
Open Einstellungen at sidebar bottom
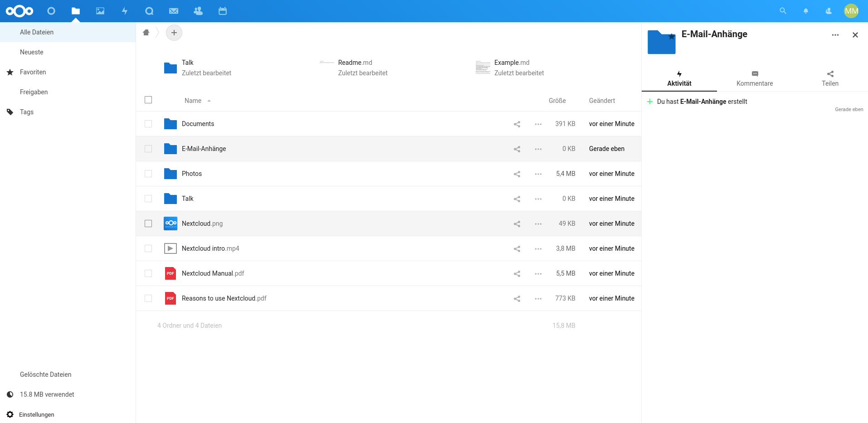68,414
